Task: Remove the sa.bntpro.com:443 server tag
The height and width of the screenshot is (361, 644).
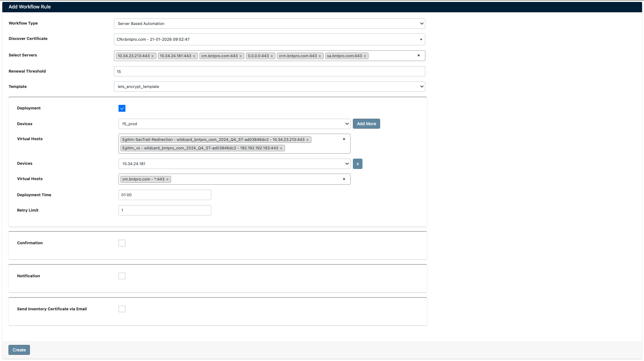Action: click(x=365, y=56)
